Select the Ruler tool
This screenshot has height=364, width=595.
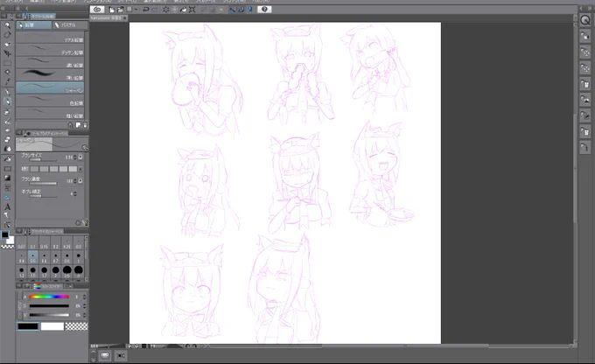7,197
